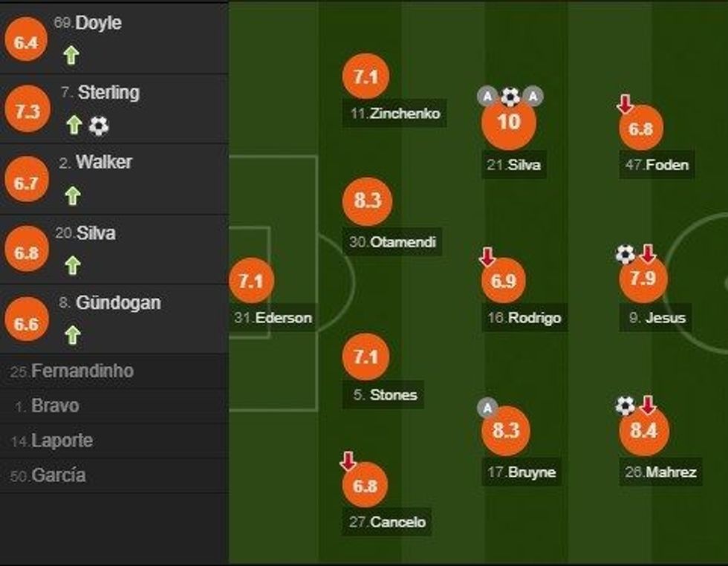Click the goal icon beside Sterling
Viewport: 728px width, 566px height.
[x=99, y=126]
